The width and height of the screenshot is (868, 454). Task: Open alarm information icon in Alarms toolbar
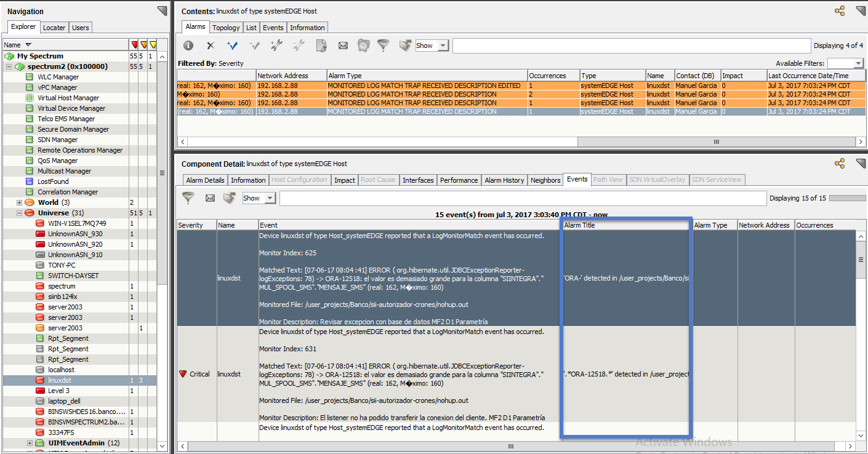coord(188,46)
